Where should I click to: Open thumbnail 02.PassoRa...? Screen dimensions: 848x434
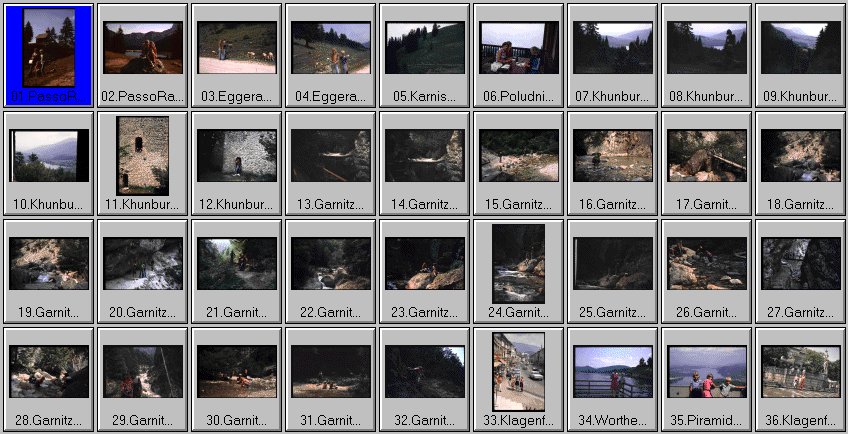tap(143, 49)
